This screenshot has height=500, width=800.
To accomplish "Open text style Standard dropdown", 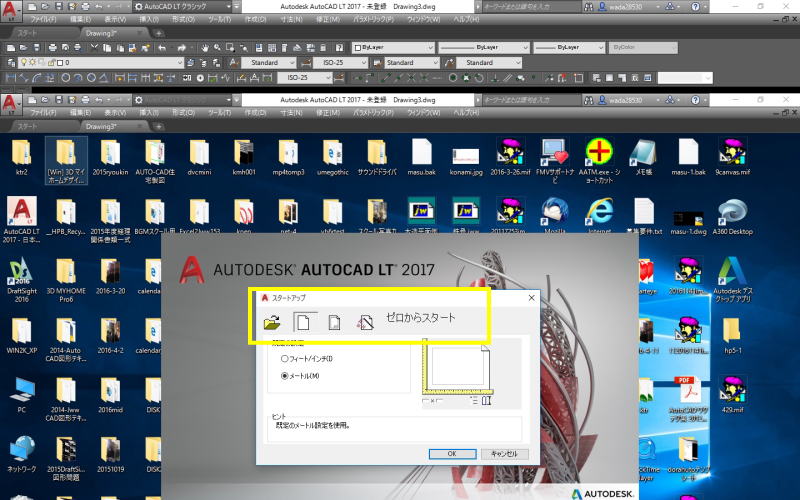I will click(x=268, y=63).
